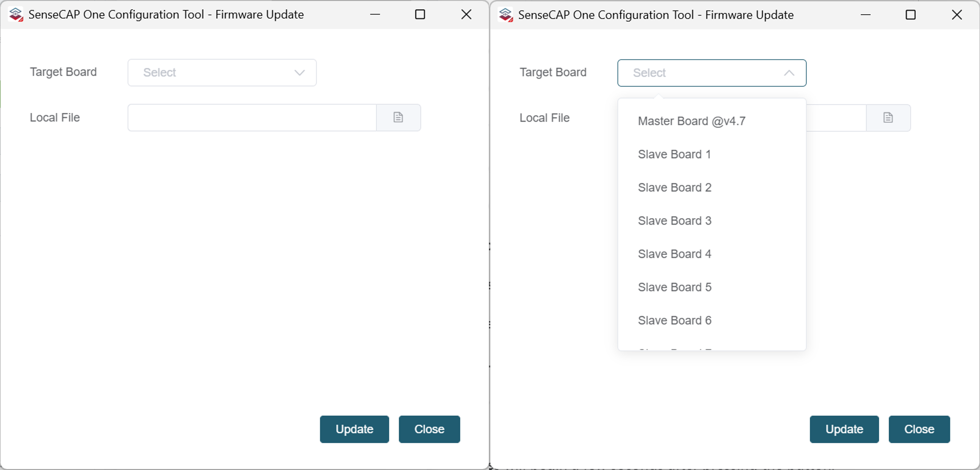Select Master Board @v4.7 option
Screen dimensions: 980x470
pos(692,121)
